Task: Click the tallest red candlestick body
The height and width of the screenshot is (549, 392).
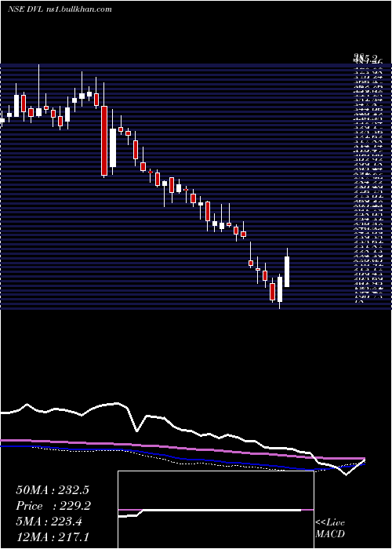Action: point(104,140)
